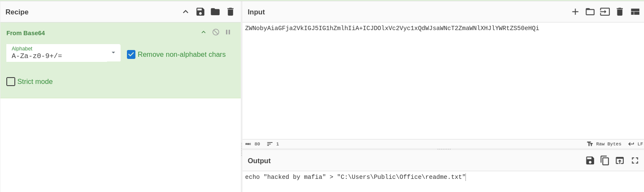This screenshot has width=644, height=192.
Task: Save output to file
Action: tap(590, 161)
